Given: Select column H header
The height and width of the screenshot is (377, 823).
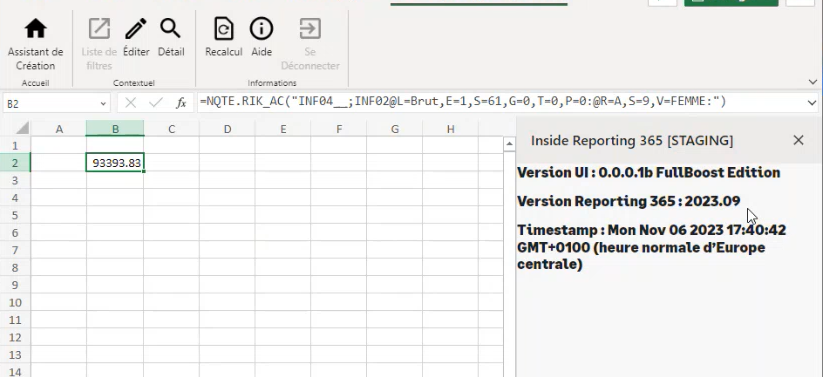Looking at the screenshot, I should tap(450, 129).
